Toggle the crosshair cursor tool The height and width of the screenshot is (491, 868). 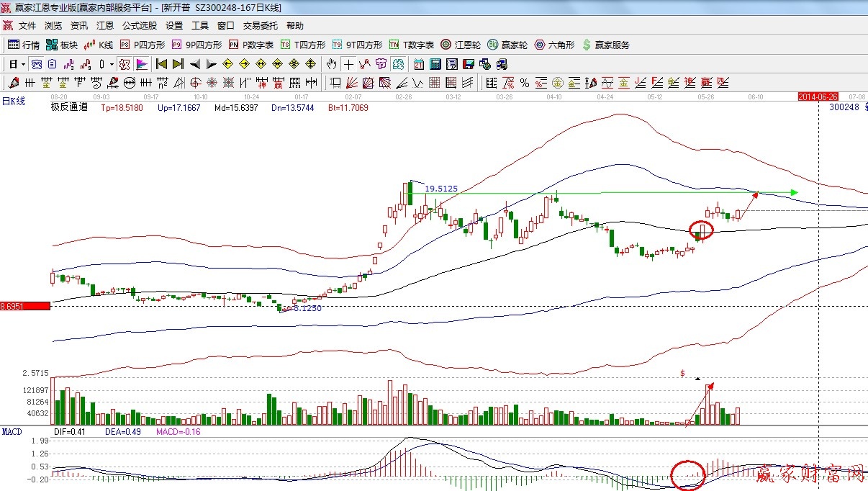point(348,64)
